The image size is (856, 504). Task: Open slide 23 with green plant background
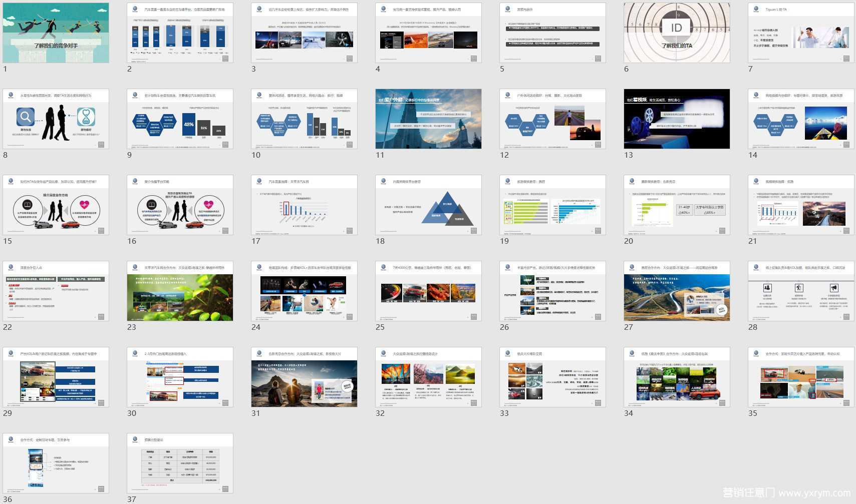click(180, 291)
